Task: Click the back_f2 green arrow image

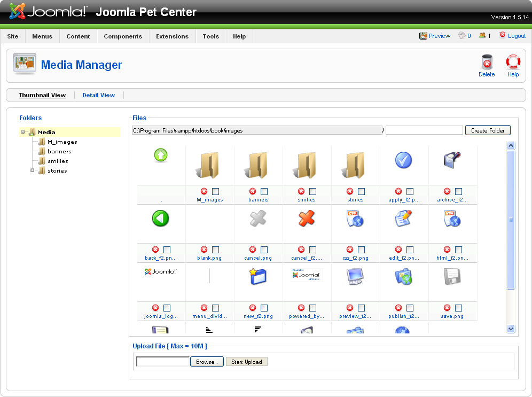Action: point(160,218)
